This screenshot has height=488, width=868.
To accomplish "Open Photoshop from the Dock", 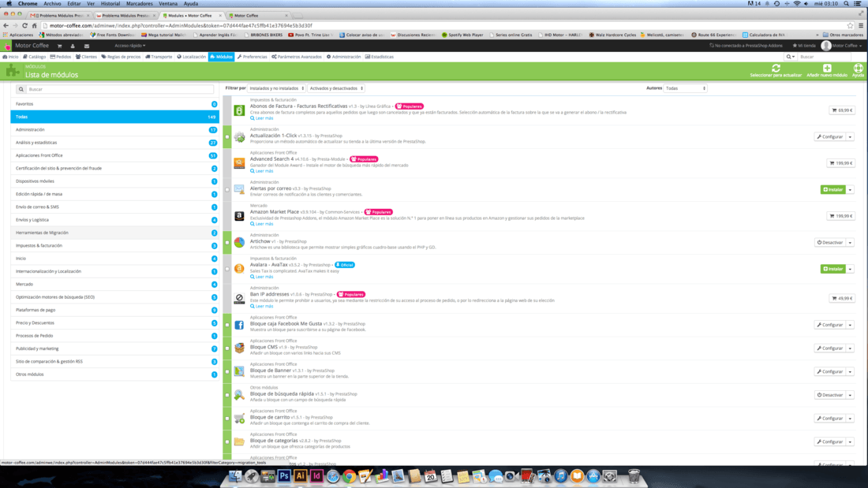I will (284, 476).
